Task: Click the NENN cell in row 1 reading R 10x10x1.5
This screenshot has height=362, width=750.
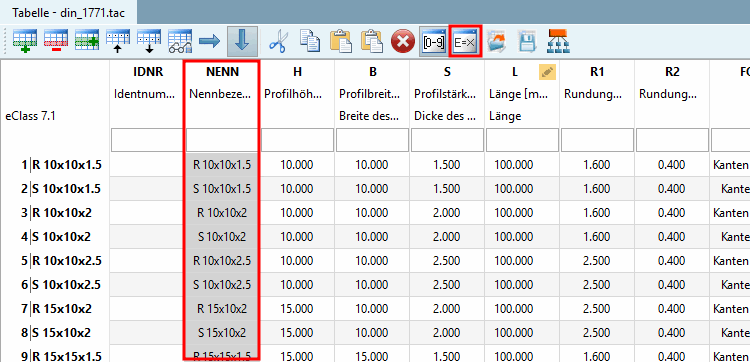Action: (x=222, y=165)
